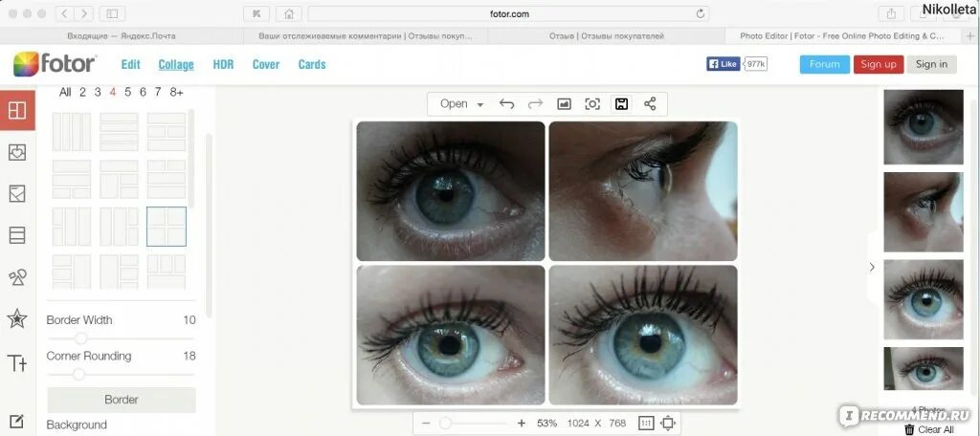
Task: Toggle the Safari sidebar button
Action: click(112, 13)
